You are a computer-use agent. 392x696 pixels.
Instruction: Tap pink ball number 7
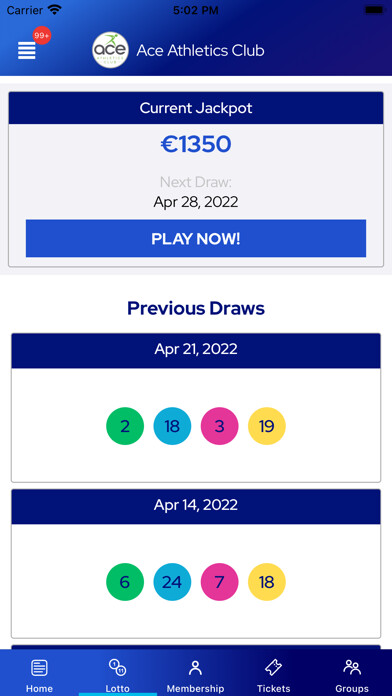(x=219, y=582)
